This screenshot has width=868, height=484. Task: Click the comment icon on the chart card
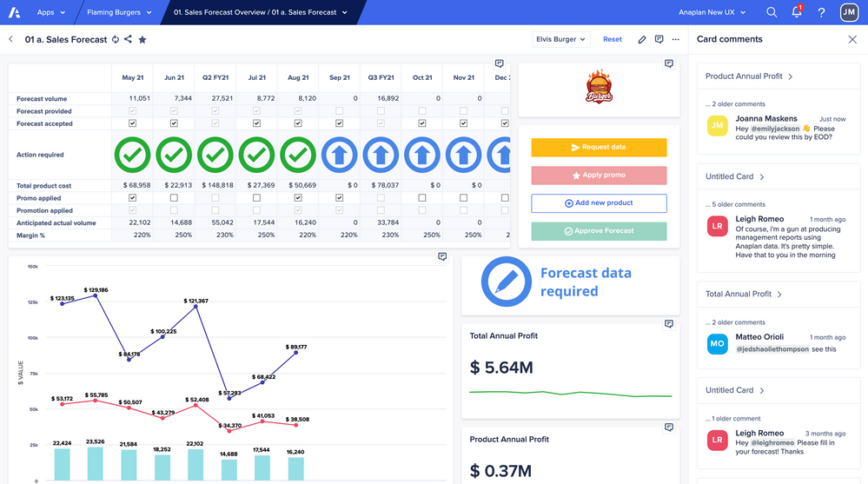(442, 257)
